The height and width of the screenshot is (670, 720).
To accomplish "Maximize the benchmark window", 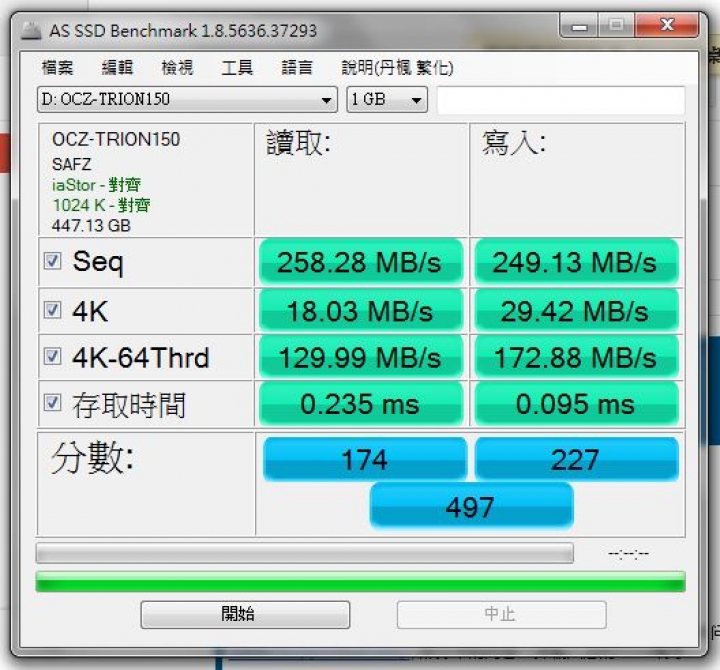I will point(616,25).
